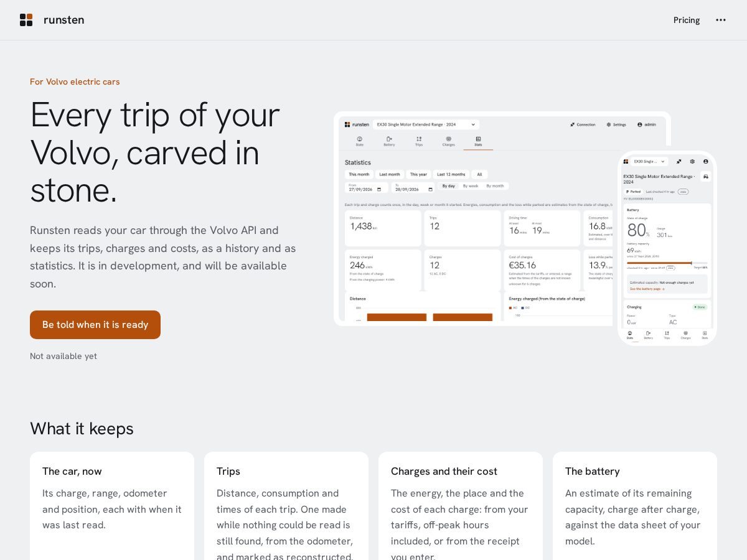Click the connection icon in phone preview header
This screenshot has height=560, width=747.
(679, 161)
